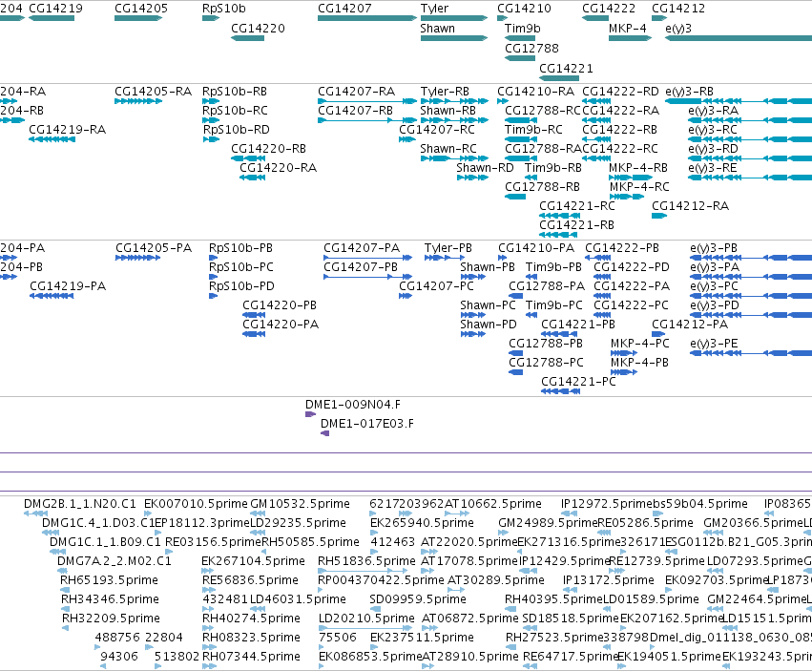Select the CG14207 gene label
The height and width of the screenshot is (671, 812).
[344, 9]
